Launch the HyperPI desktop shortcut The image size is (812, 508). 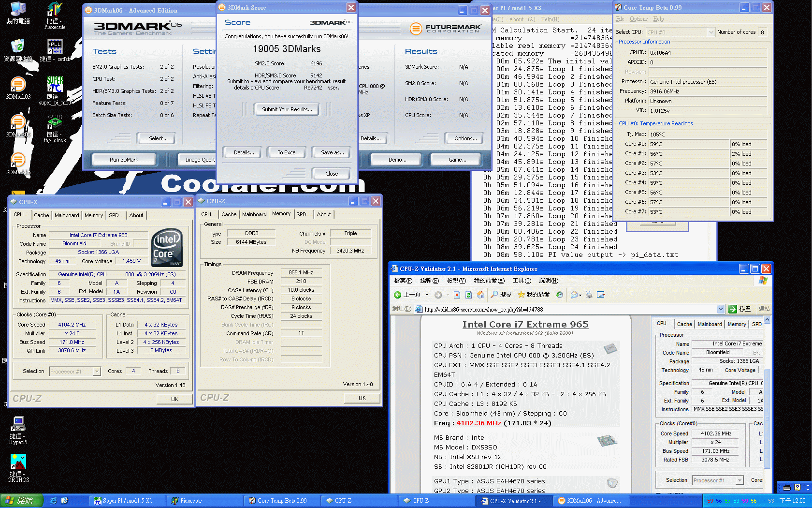coord(18,430)
